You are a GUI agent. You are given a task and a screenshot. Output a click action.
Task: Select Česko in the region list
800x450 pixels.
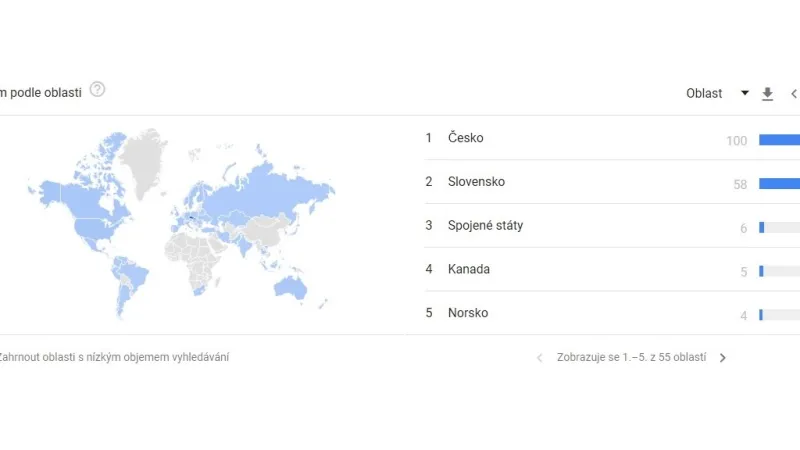click(466, 138)
